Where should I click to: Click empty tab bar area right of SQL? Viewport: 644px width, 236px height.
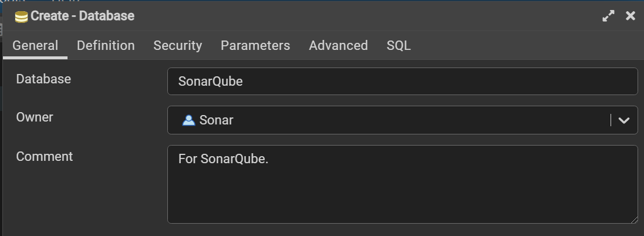pos(517,46)
